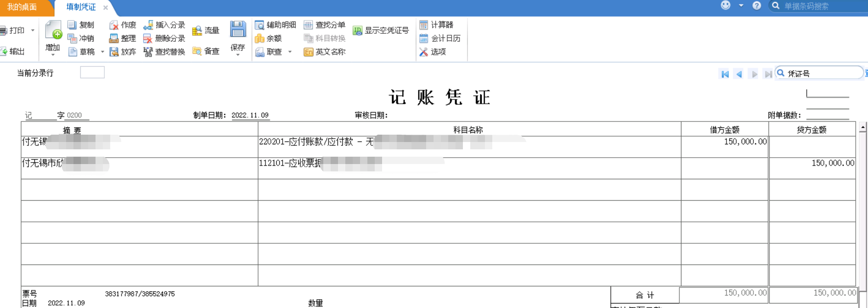Click Delete Entry (删除分录) icon
Screen dimensions: 868x308
pos(148,38)
